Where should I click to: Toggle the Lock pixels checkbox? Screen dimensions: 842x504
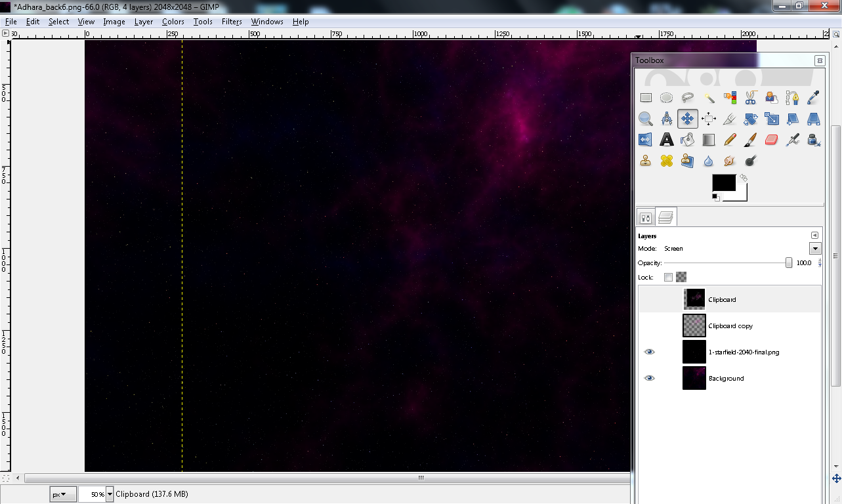(668, 277)
